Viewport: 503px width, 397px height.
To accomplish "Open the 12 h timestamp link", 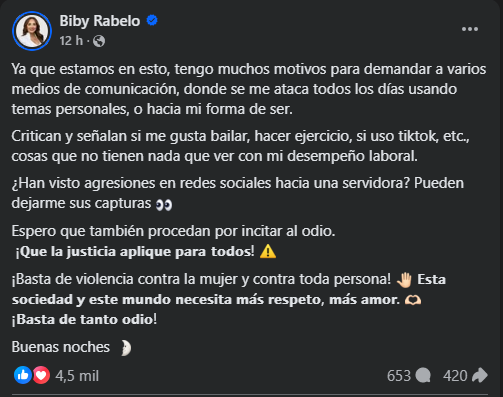I will click(x=71, y=41).
